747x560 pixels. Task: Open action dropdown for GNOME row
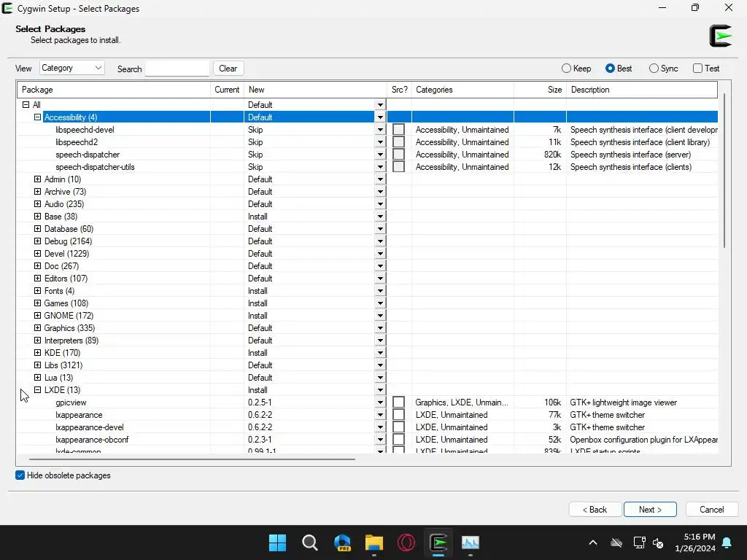[380, 316]
